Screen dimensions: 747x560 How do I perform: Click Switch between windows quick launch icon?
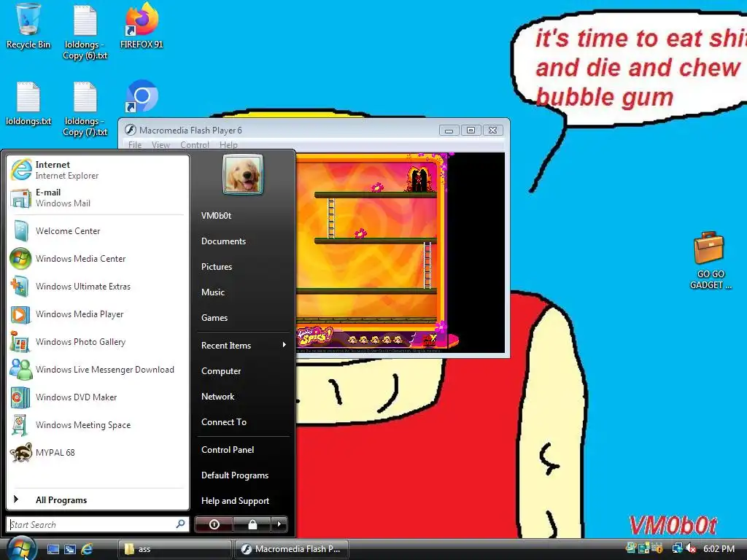pos(70,549)
